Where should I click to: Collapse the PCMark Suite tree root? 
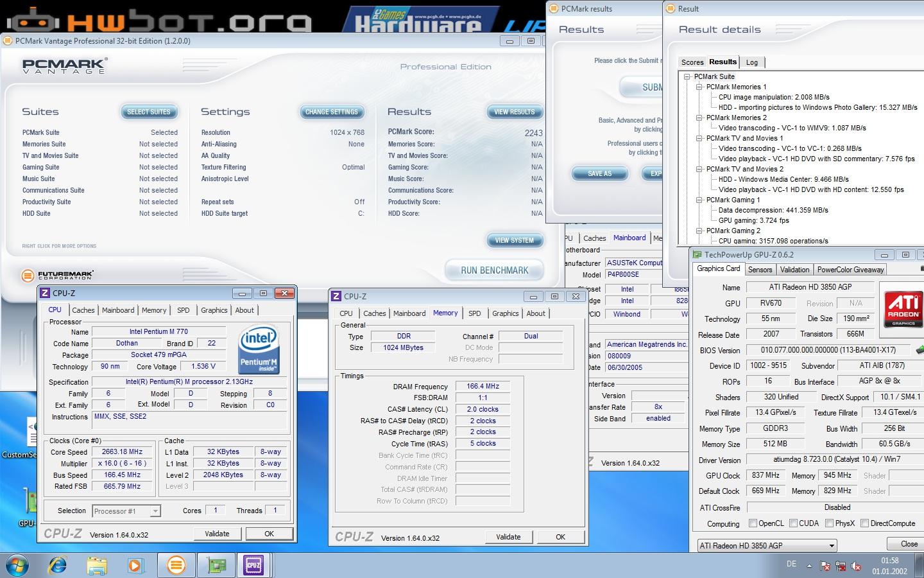687,76
